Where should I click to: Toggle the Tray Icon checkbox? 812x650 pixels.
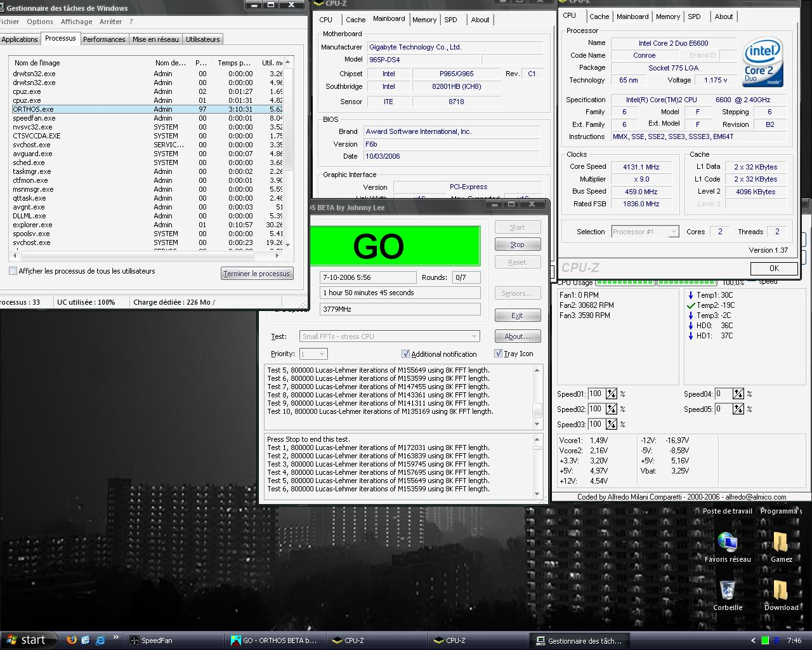pos(498,354)
